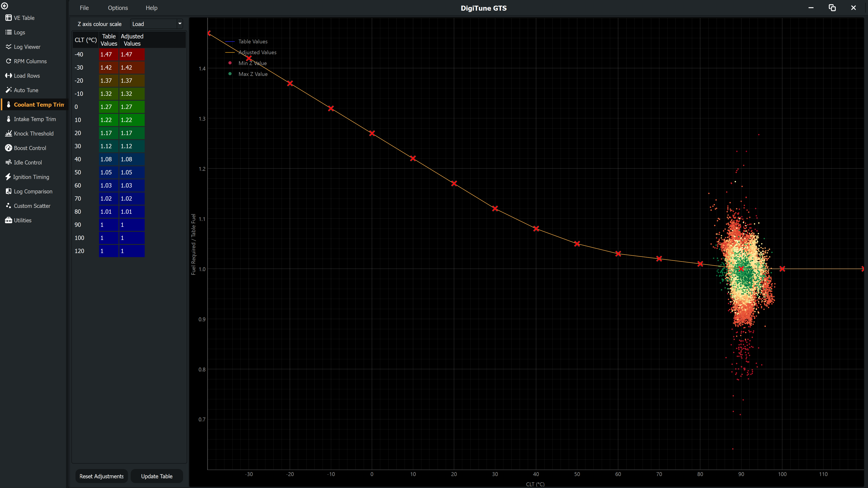Open the Help menu
This screenshot has width=868, height=488.
pos(152,8)
